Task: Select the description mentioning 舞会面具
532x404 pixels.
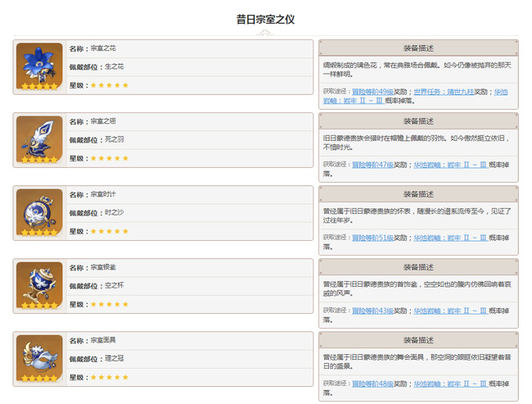Action: point(417,362)
